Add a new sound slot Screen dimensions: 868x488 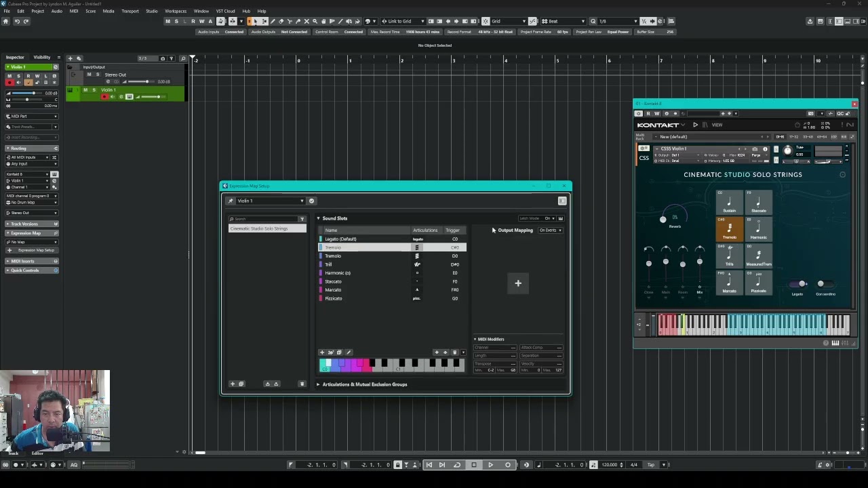(x=322, y=352)
